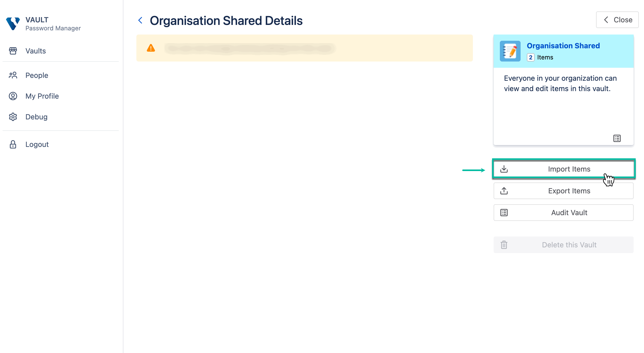Image resolution: width=644 pixels, height=353 pixels.
Task: Open Audit Vault
Action: (563, 213)
